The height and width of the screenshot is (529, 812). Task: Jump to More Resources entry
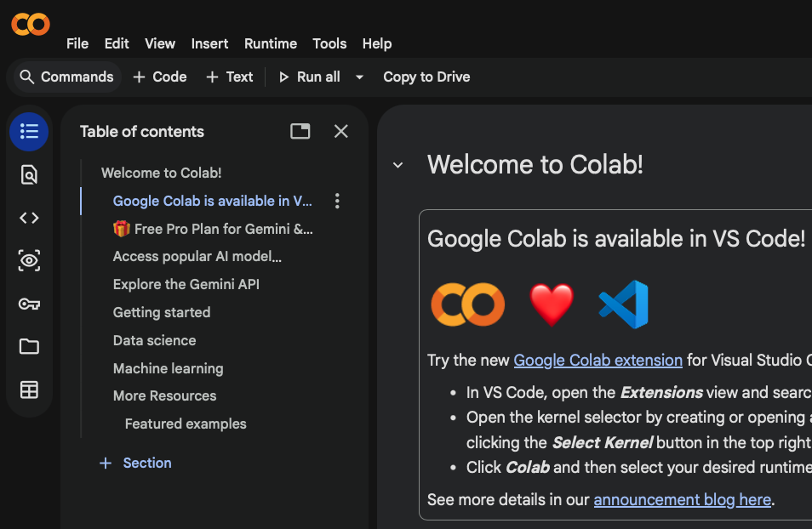tap(164, 396)
